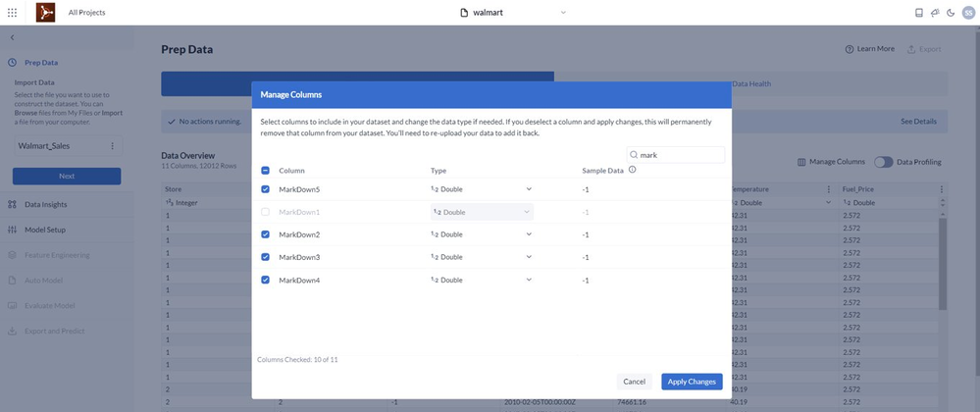This screenshot has height=412, width=980.
Task: Click the walmart project file icon
Action: tap(464, 13)
